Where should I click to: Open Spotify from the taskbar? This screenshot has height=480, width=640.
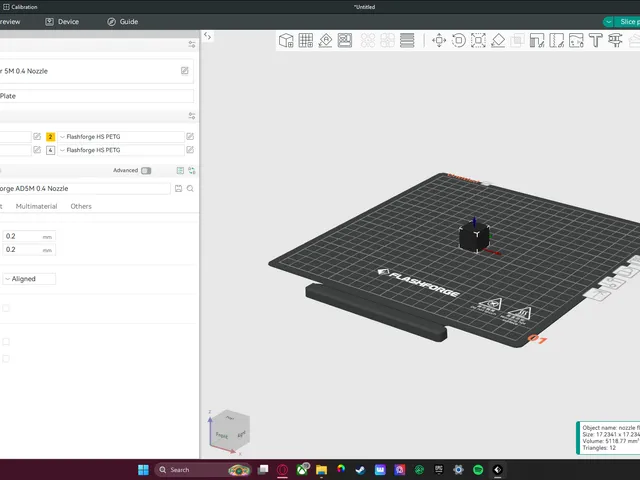tap(478, 470)
